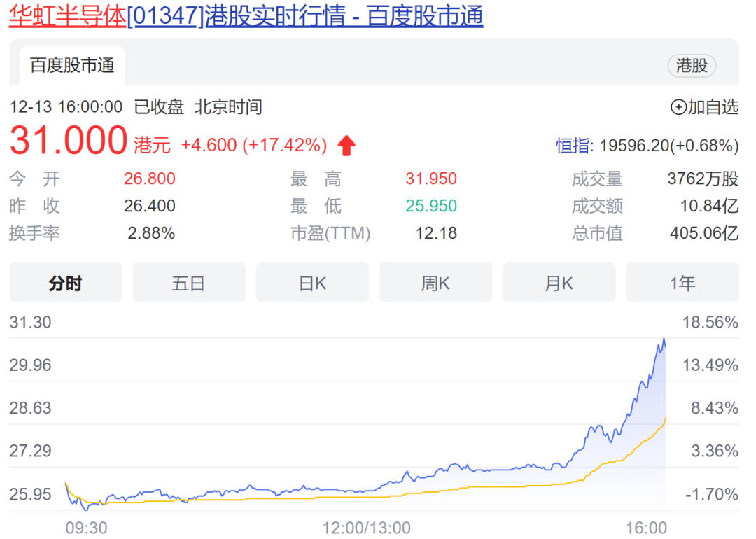
Task: Click the 今开 value 26.800
Action: click(150, 179)
